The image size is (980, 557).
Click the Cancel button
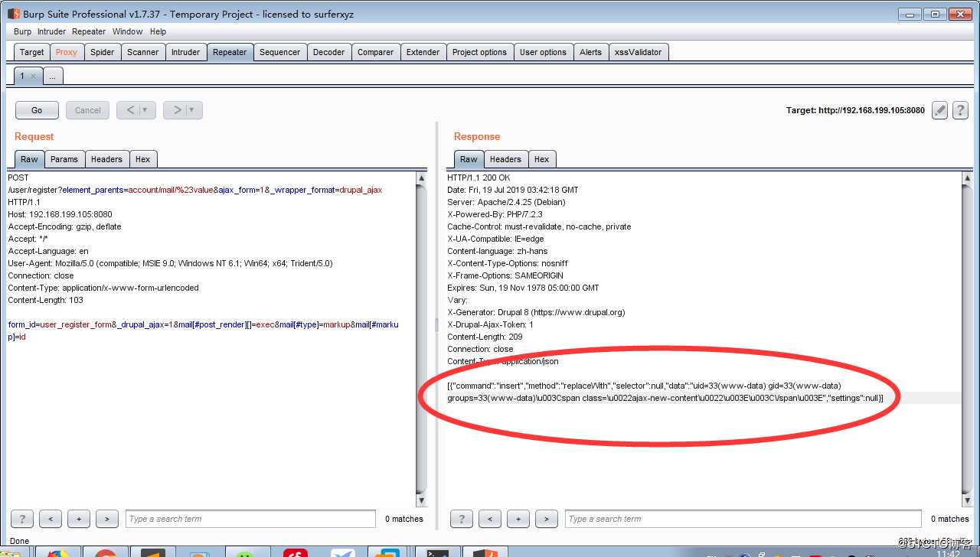click(88, 110)
